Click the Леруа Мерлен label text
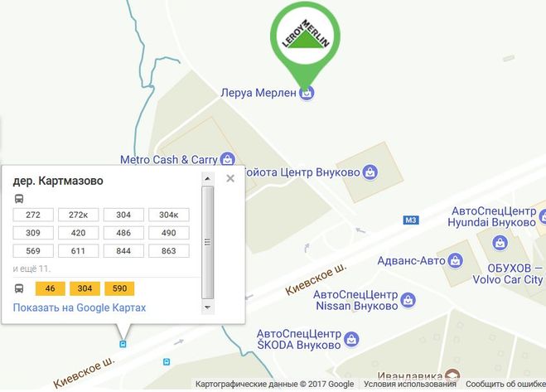The height and width of the screenshot is (392, 546). [259, 93]
